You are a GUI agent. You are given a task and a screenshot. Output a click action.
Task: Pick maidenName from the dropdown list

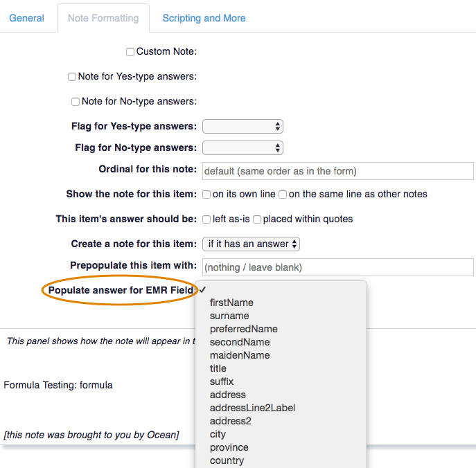pyautogui.click(x=240, y=355)
